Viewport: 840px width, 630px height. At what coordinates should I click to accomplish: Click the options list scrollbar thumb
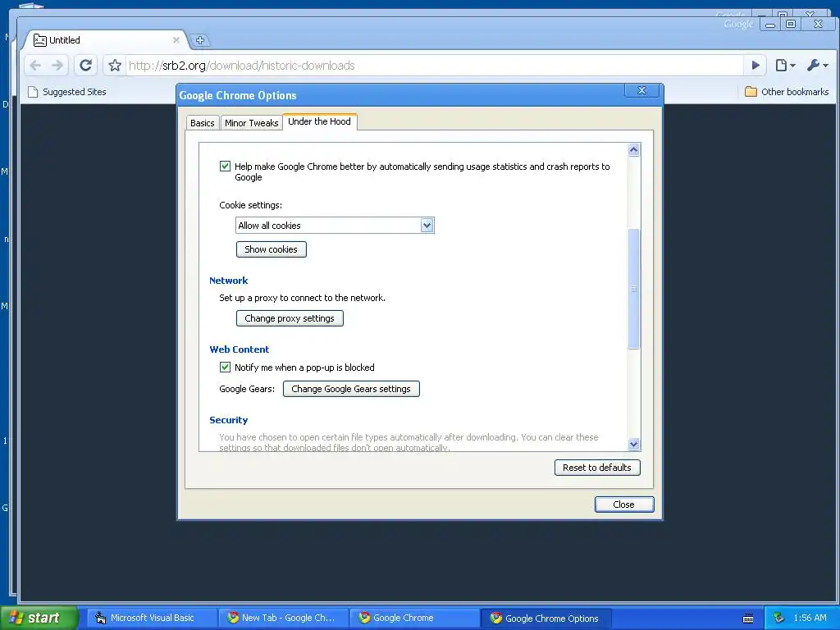634,289
